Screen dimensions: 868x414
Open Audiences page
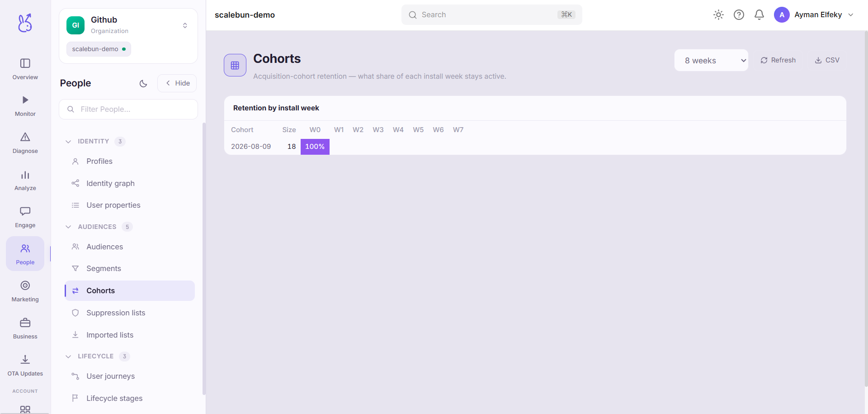tap(130, 247)
